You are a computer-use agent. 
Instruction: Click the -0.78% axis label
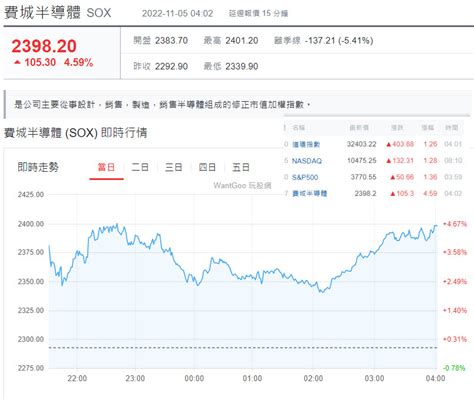[454, 368]
